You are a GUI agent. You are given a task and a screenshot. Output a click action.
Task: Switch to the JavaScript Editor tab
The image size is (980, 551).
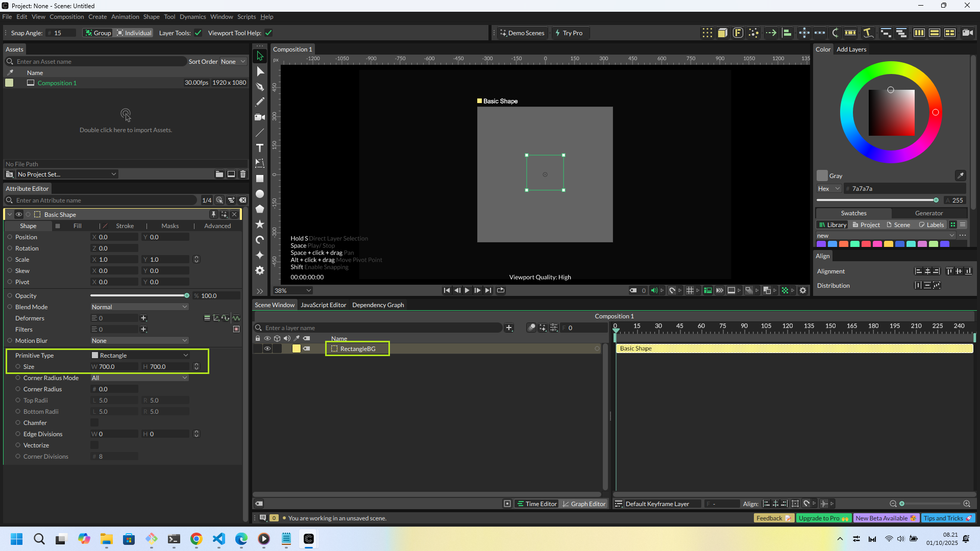323,305
